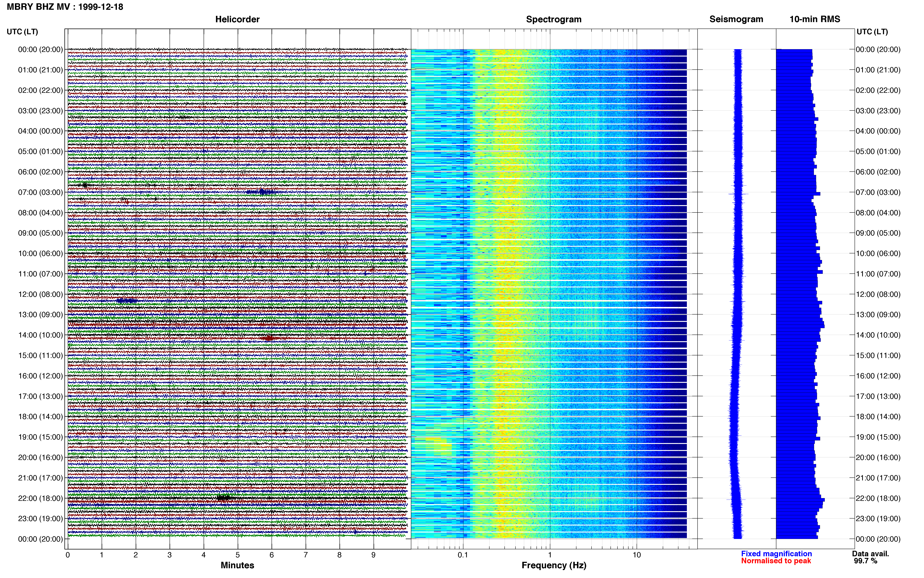Click left axis label 12:00 (08:00)
The height and width of the screenshot is (578, 924).
pyautogui.click(x=41, y=294)
